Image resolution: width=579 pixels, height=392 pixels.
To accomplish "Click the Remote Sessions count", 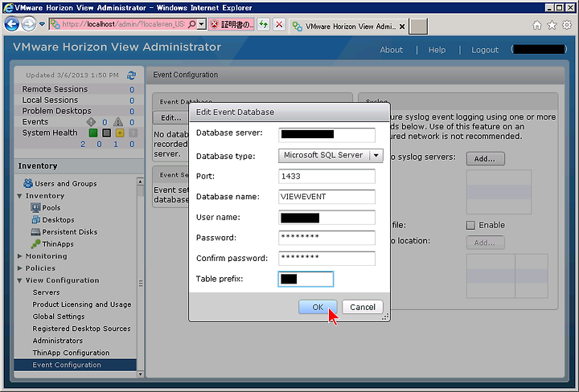I will pos(132,90).
